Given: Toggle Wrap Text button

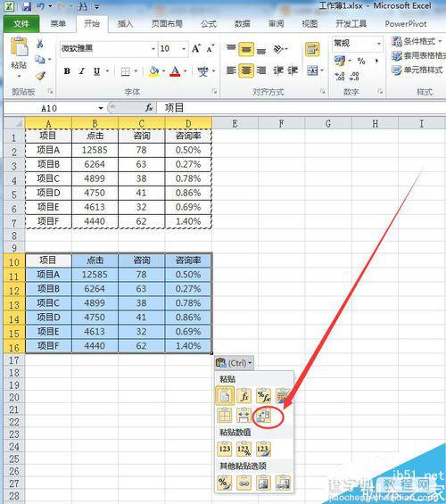Looking at the screenshot, I should point(312,49).
